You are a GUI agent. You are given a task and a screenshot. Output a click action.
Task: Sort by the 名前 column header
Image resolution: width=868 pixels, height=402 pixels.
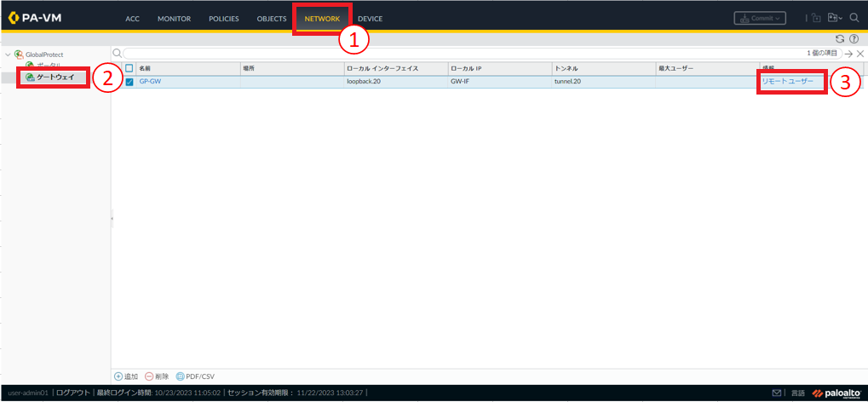coord(188,68)
